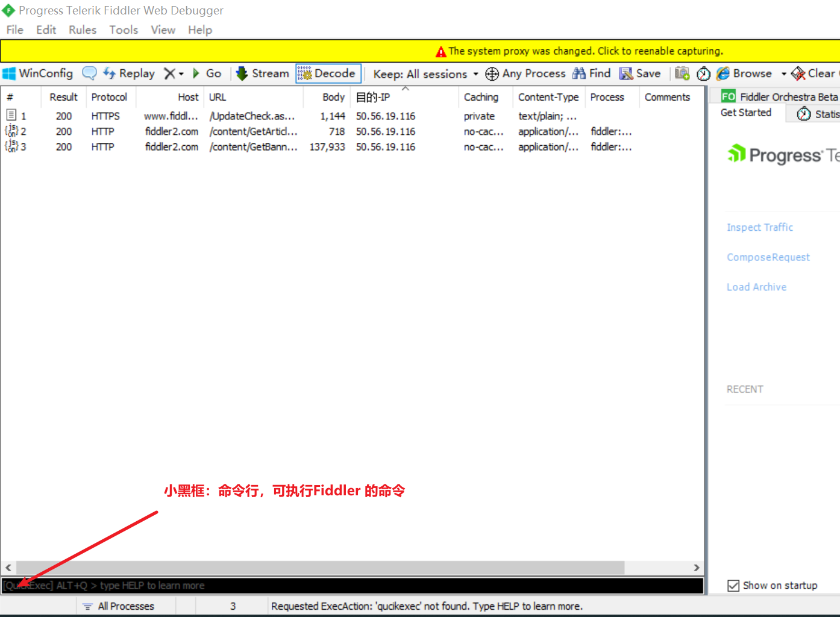Expand the Browse dropdown arrow
The width and height of the screenshot is (840, 617).
click(783, 74)
